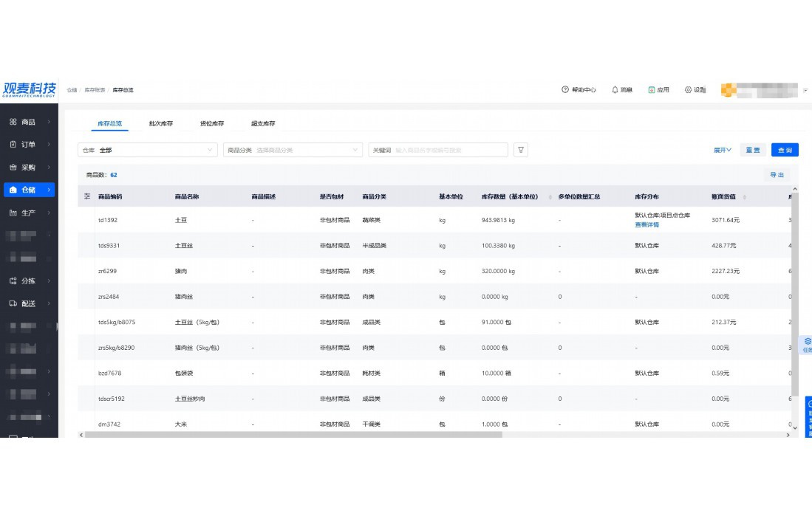812x516 pixels.
Task: Click the blue 查询 search button
Action: [785, 150]
